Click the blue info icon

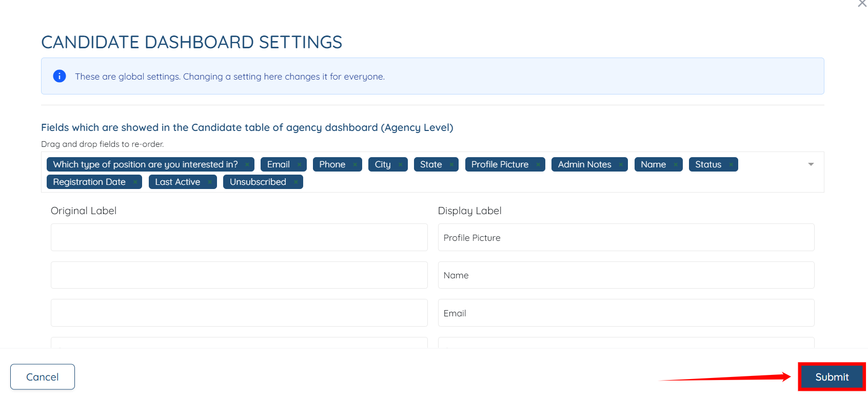[x=60, y=76]
